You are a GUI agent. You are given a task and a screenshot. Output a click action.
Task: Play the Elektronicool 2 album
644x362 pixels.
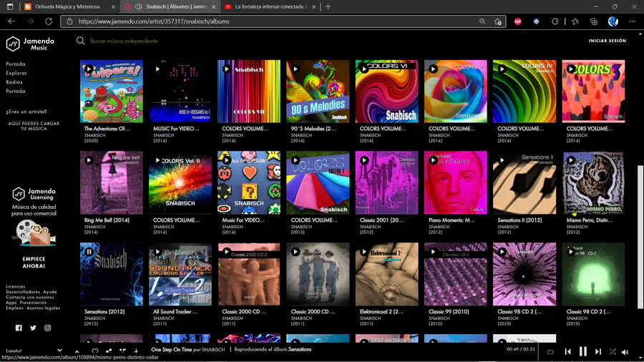pyautogui.click(x=364, y=252)
